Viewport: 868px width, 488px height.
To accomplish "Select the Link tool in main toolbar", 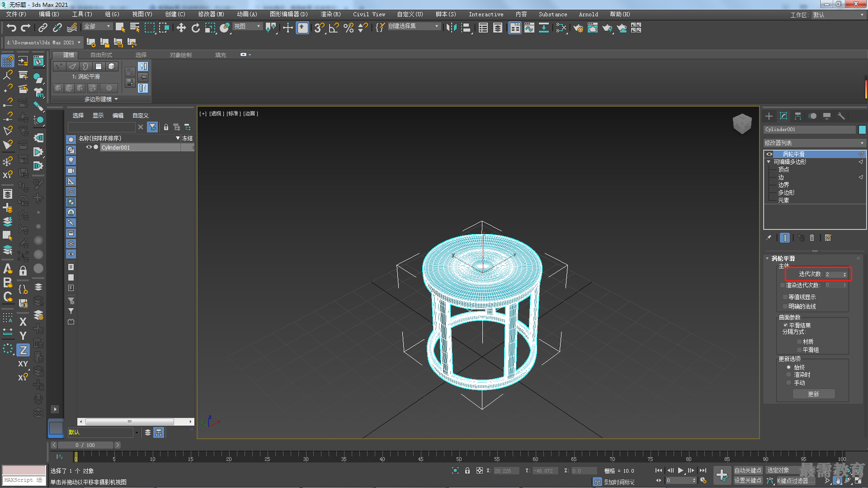I will pyautogui.click(x=43, y=28).
